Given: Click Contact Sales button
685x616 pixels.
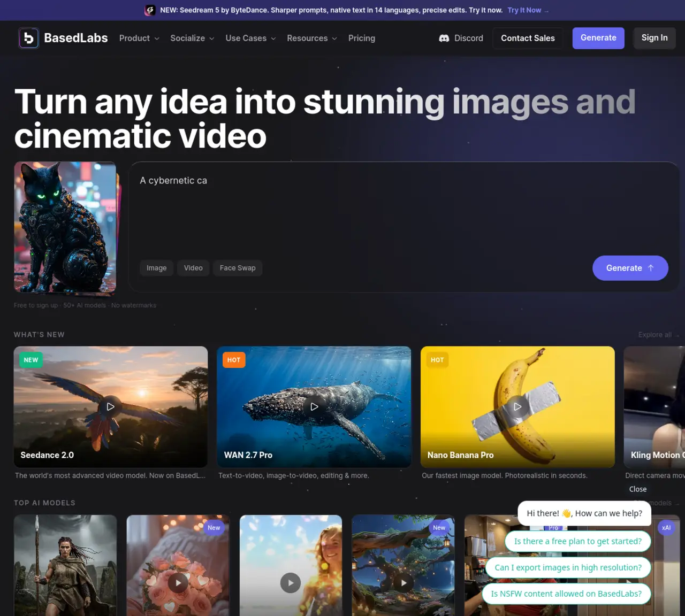Looking at the screenshot, I should tap(528, 38).
